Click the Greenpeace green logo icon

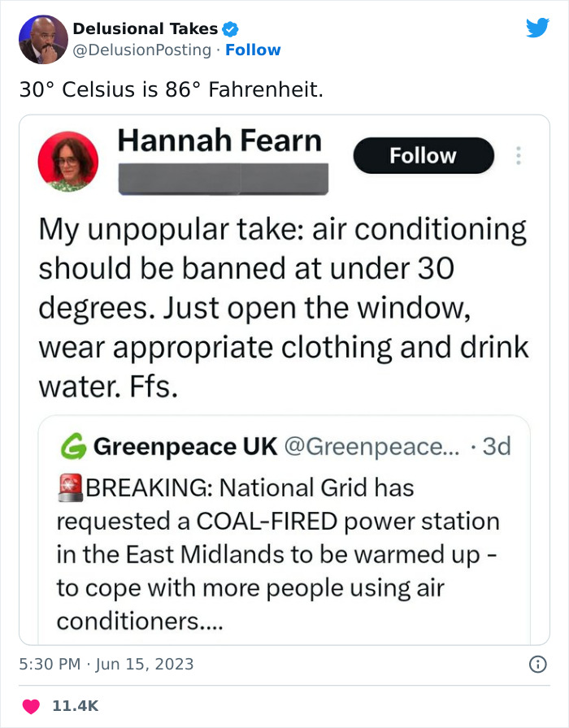[74, 446]
